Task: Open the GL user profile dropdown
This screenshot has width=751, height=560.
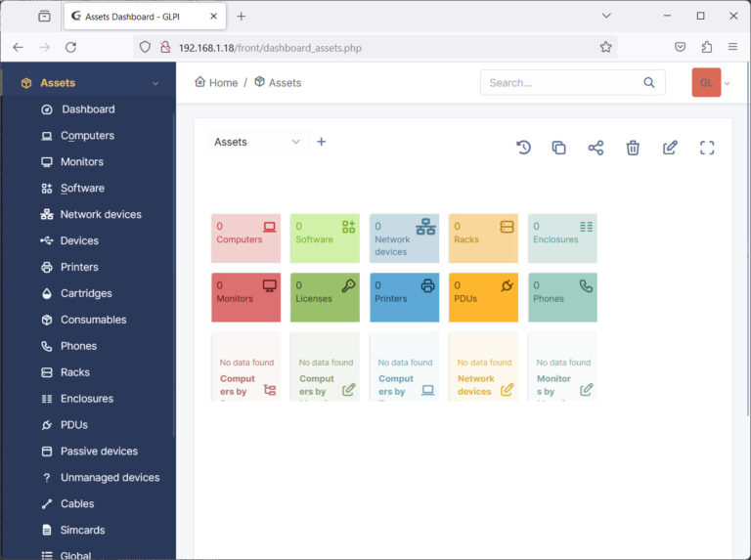Action: [x=712, y=83]
